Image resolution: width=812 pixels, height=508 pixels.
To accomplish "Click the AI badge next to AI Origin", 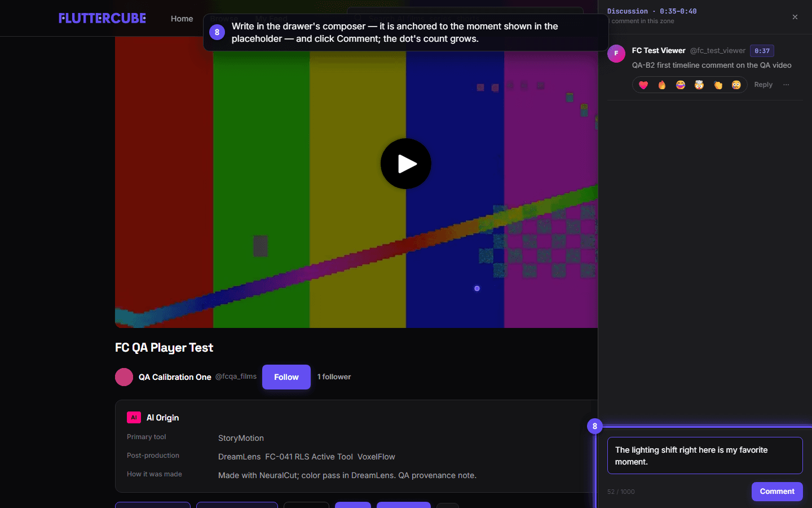I will click(x=134, y=418).
